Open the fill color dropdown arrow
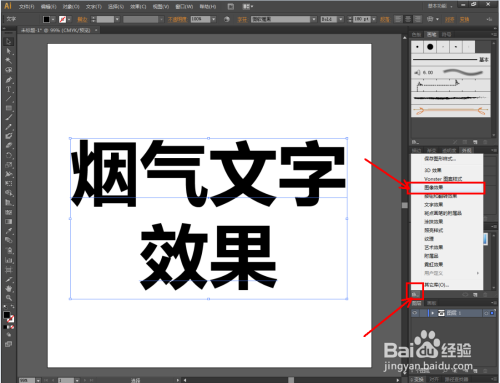This screenshot has width=500, height=383. point(53,19)
